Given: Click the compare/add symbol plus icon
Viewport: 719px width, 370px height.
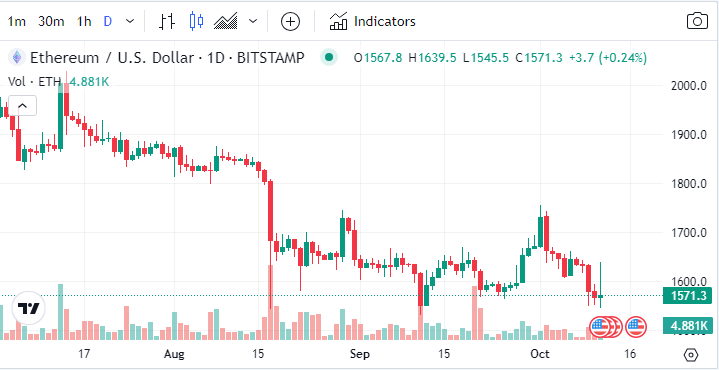Looking at the screenshot, I should (x=290, y=22).
